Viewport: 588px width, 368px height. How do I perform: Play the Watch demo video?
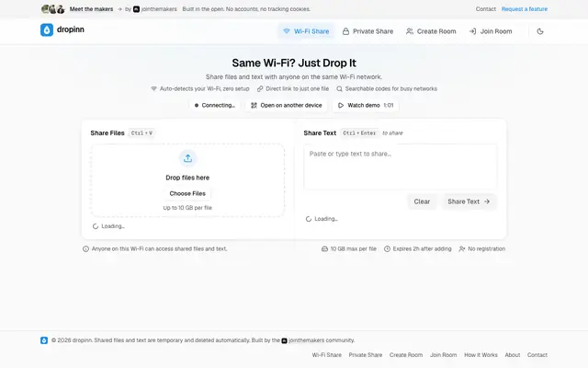point(366,106)
